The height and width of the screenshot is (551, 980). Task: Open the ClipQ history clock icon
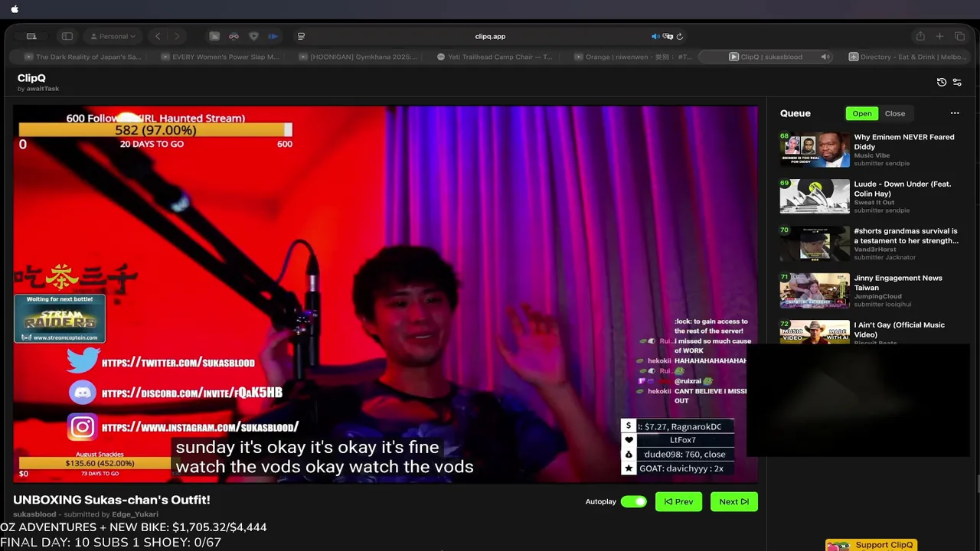[942, 82]
